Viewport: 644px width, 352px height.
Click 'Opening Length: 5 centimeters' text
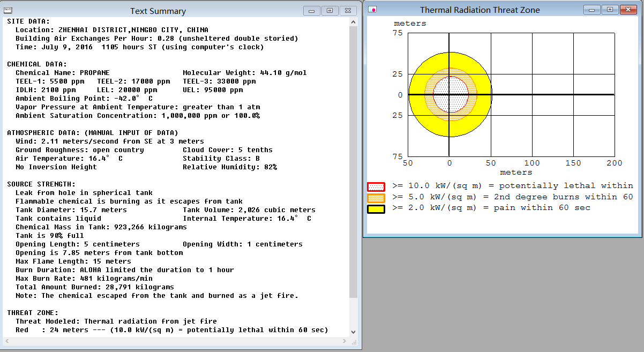(78, 244)
